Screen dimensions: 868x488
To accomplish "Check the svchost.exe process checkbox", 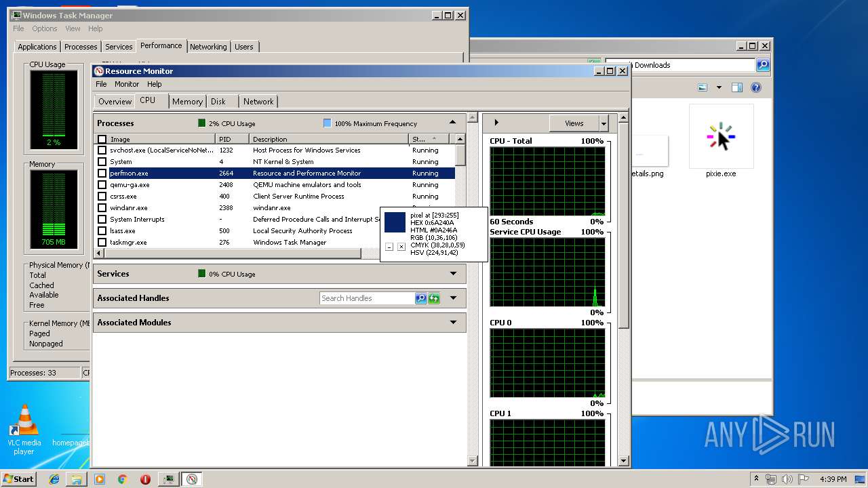I will pos(102,150).
